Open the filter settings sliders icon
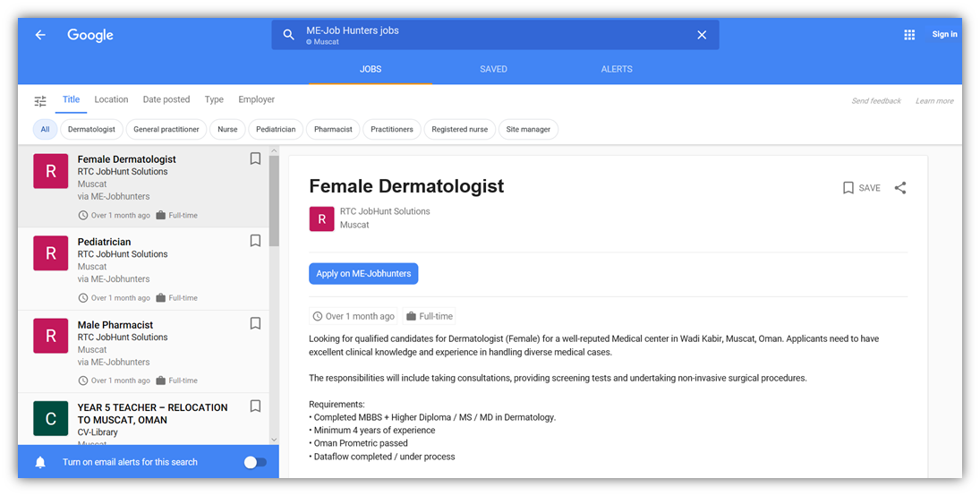This screenshot has width=980, height=496. point(40,101)
